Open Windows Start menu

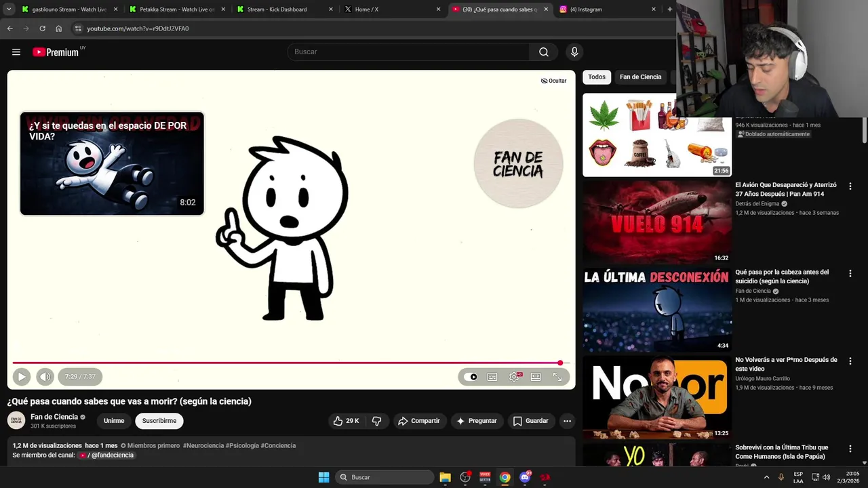tap(323, 477)
